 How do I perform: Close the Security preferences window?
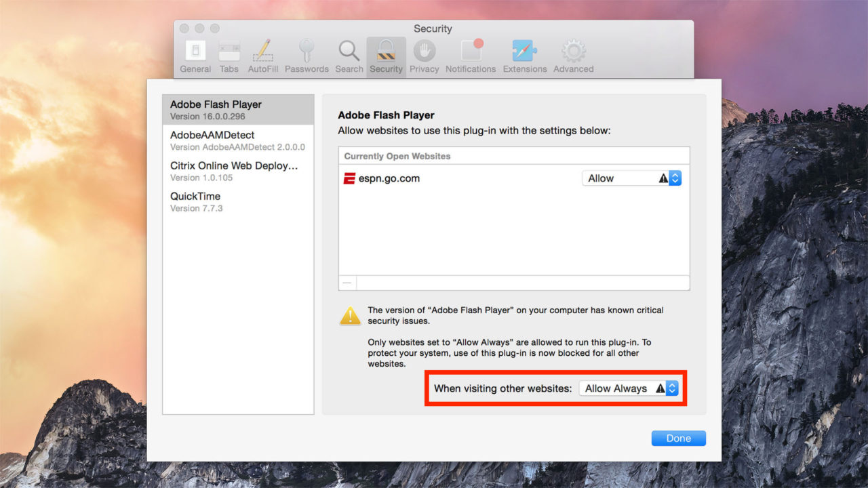click(x=184, y=28)
